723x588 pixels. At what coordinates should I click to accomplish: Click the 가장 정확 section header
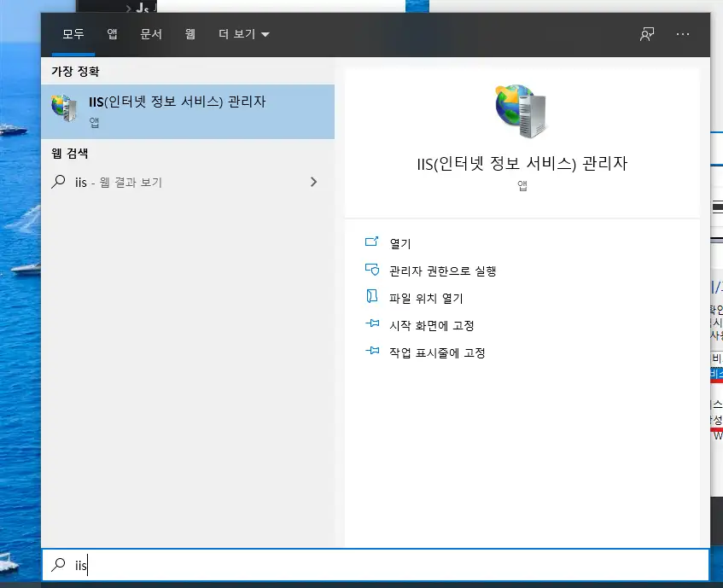pos(75,72)
